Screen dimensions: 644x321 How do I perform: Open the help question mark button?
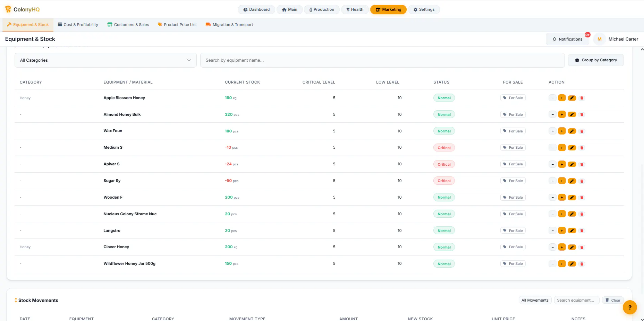[x=630, y=307]
